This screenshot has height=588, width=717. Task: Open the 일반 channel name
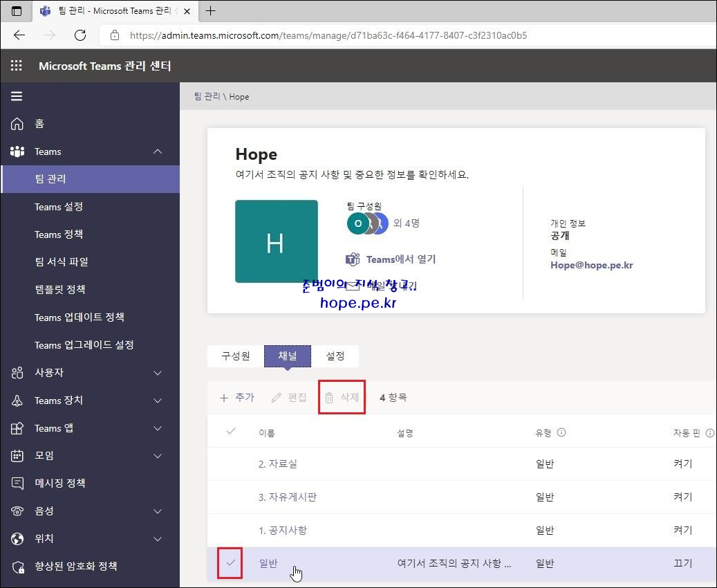click(268, 563)
